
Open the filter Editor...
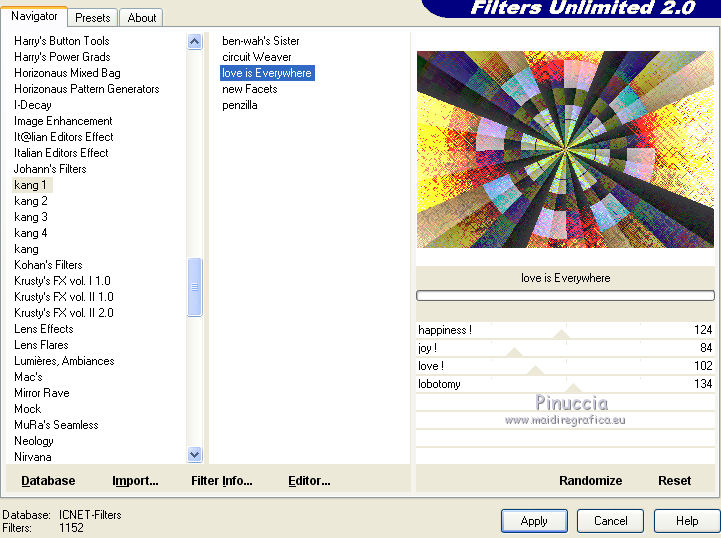click(x=309, y=481)
